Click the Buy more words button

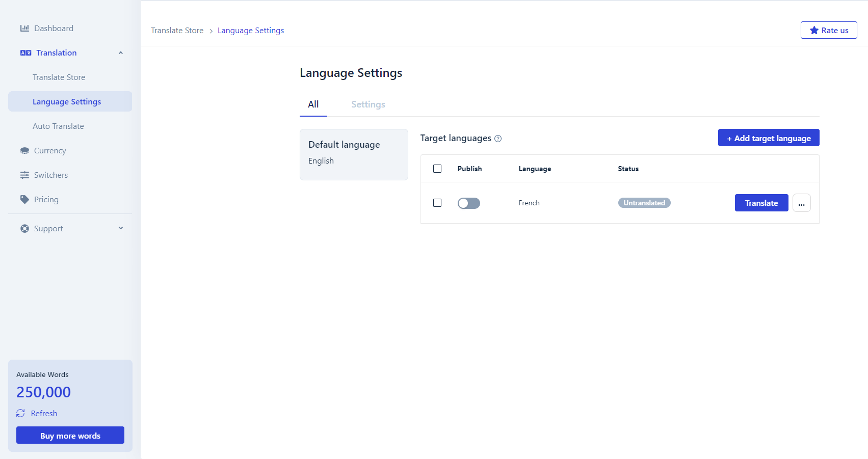pyautogui.click(x=70, y=435)
